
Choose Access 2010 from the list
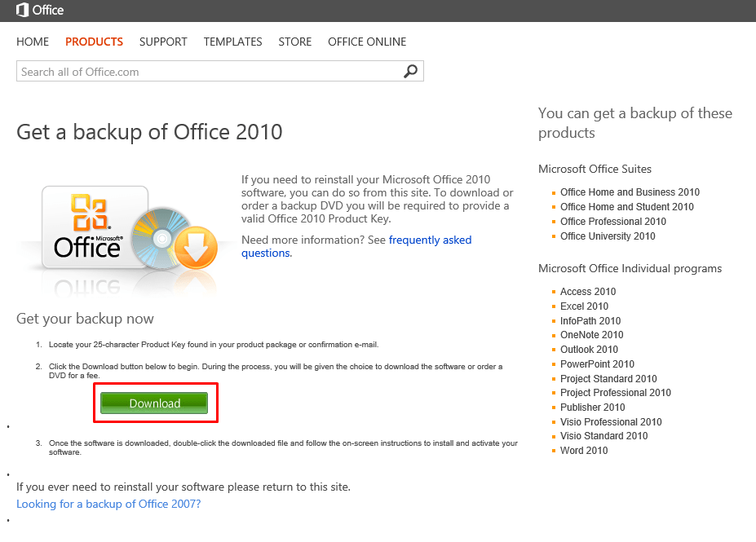588,292
